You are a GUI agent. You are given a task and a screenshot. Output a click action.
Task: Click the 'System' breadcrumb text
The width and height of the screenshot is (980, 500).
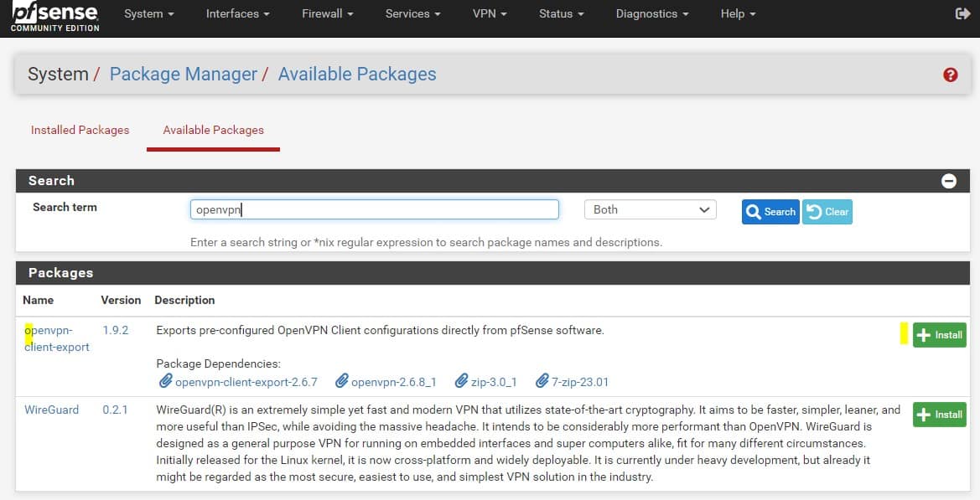[x=58, y=75]
